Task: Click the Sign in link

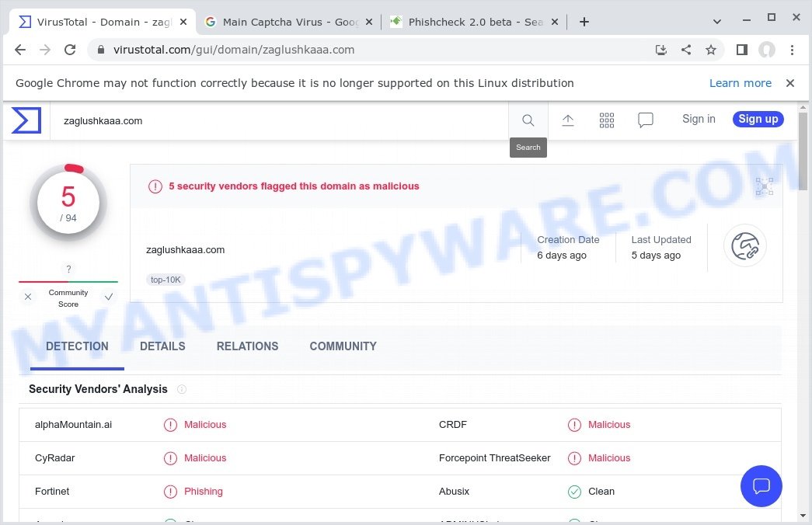Action: 699,119
